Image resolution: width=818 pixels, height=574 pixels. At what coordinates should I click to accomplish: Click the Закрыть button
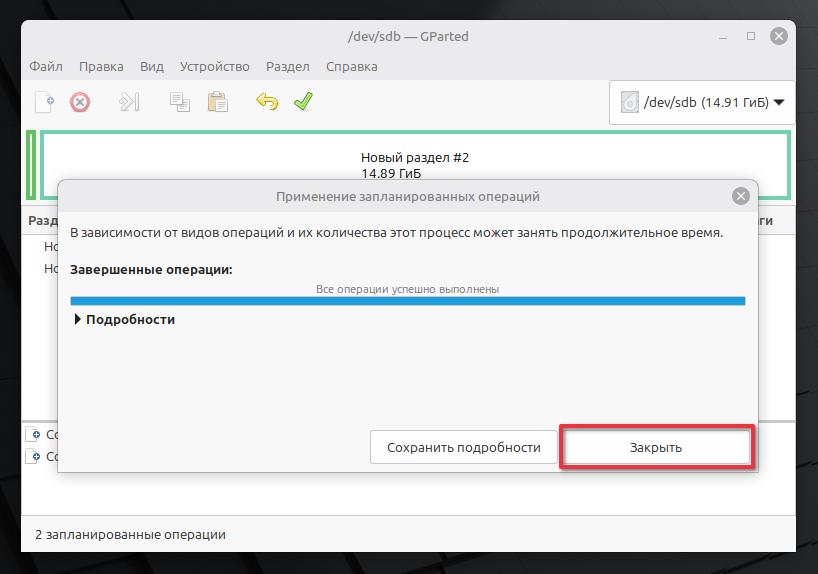656,447
